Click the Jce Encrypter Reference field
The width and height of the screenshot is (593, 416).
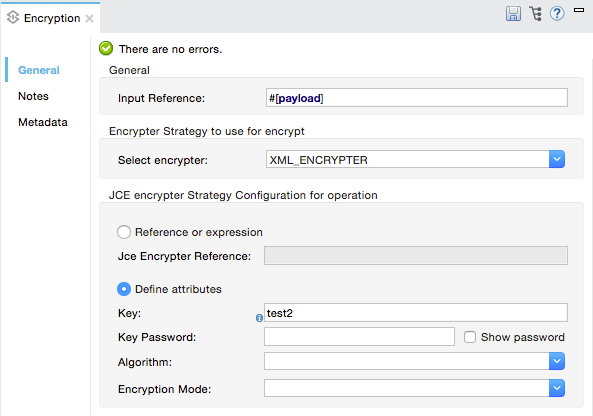416,256
